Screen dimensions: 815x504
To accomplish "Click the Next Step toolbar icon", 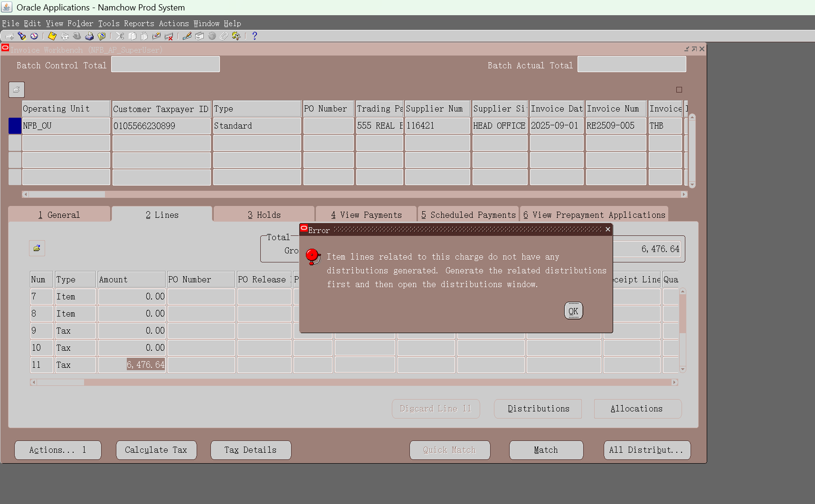I will pyautogui.click(x=65, y=36).
